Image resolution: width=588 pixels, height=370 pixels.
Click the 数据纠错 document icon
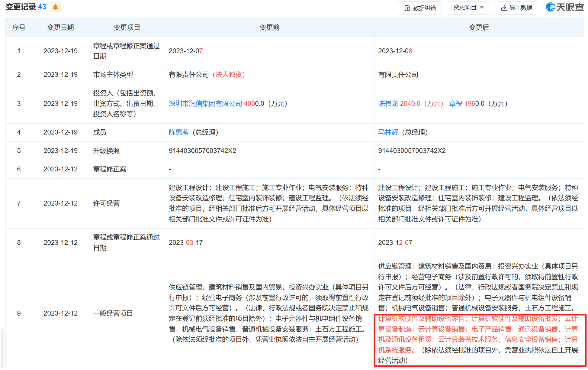pyautogui.click(x=407, y=8)
